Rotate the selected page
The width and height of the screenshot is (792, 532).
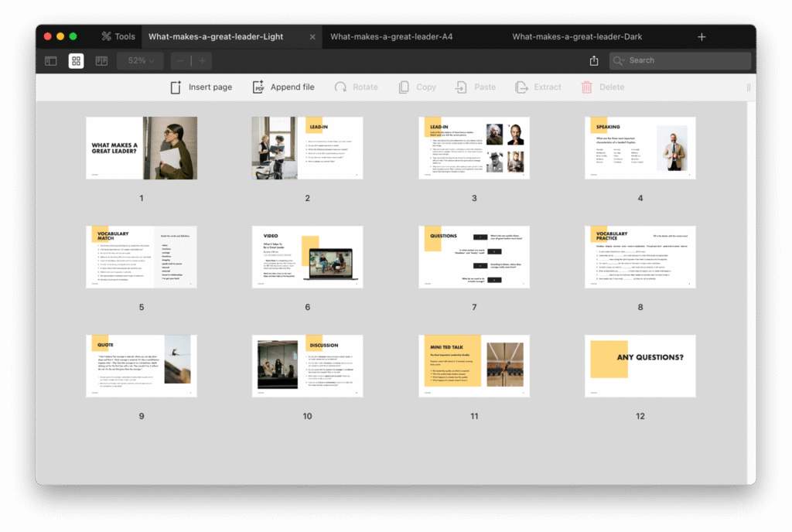pos(356,87)
